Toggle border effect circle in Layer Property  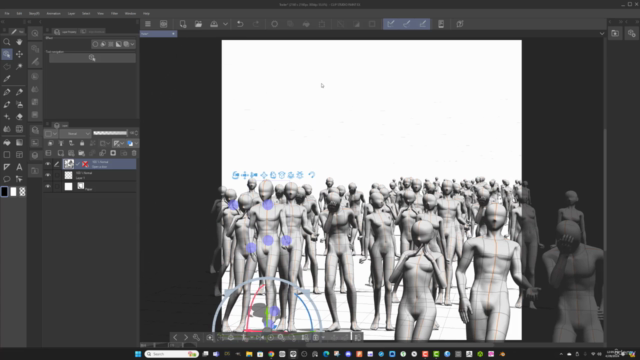click(95, 44)
